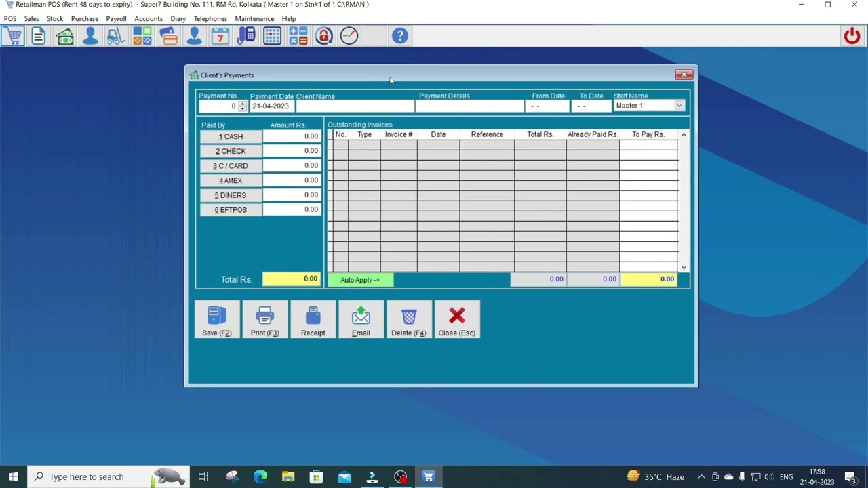Click the invoices list scroll down arrow
Viewport: 868px width, 488px height.
click(684, 268)
